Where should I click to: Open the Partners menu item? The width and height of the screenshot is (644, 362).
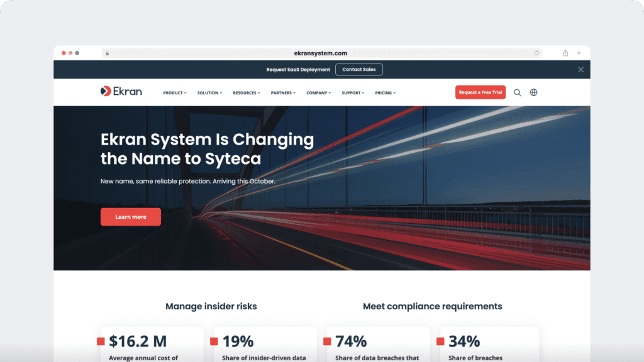pos(283,92)
